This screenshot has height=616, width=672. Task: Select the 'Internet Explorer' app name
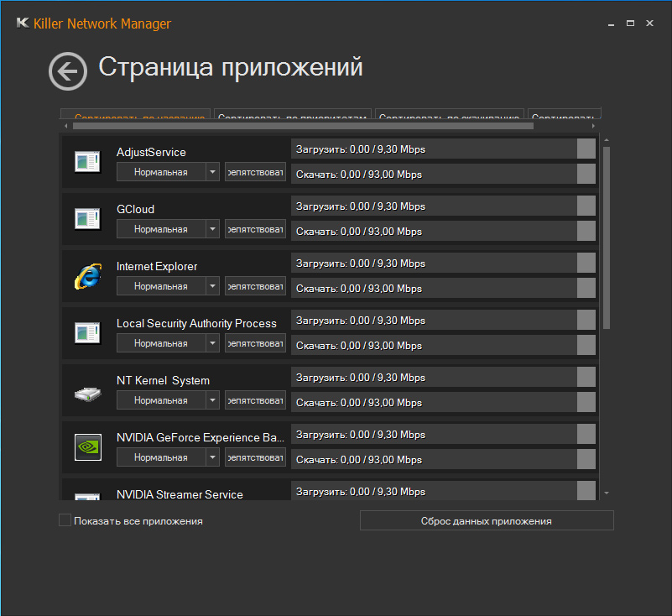pos(157,266)
